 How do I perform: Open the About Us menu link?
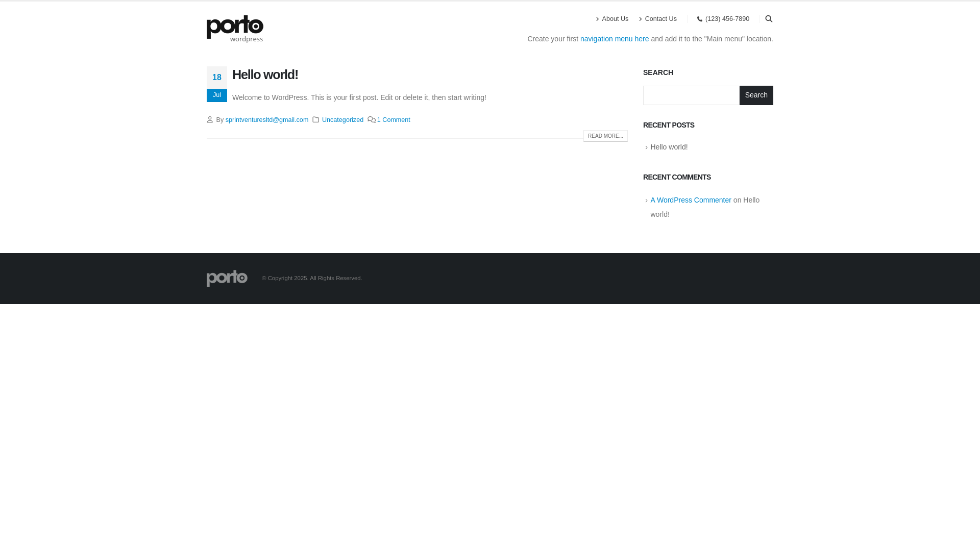point(615,19)
